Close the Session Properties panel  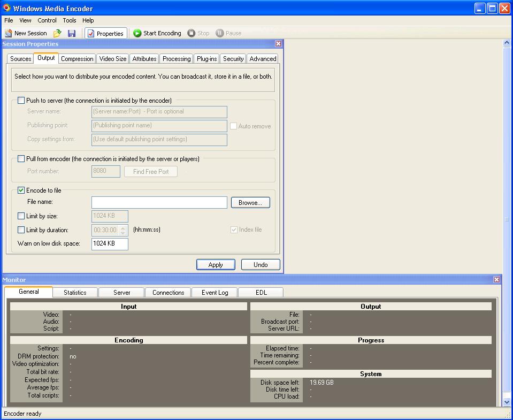278,43
